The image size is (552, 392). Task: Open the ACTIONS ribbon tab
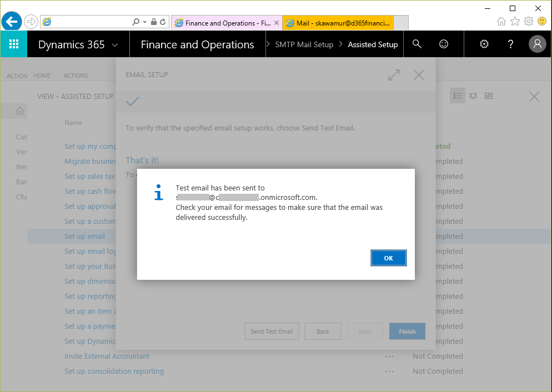point(76,76)
